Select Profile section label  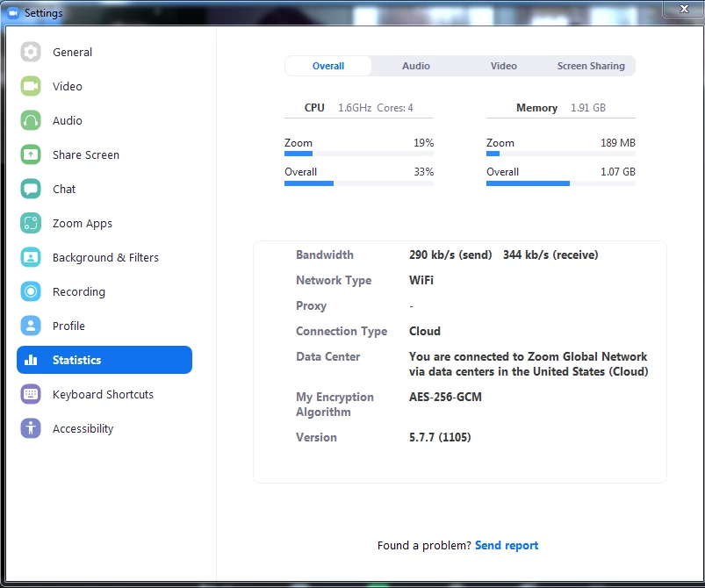(x=68, y=326)
